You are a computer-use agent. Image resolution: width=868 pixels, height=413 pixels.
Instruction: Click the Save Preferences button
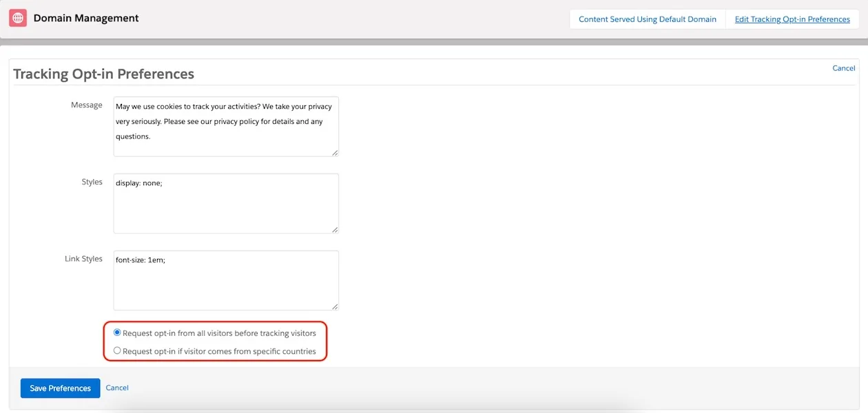click(61, 388)
